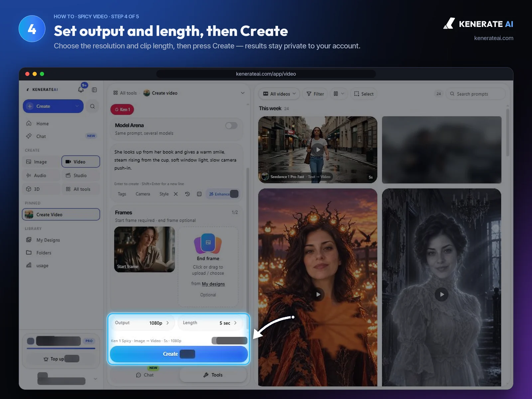Open the blurred dark video thumbnail
The width and height of the screenshot is (532, 399).
pyautogui.click(x=442, y=150)
